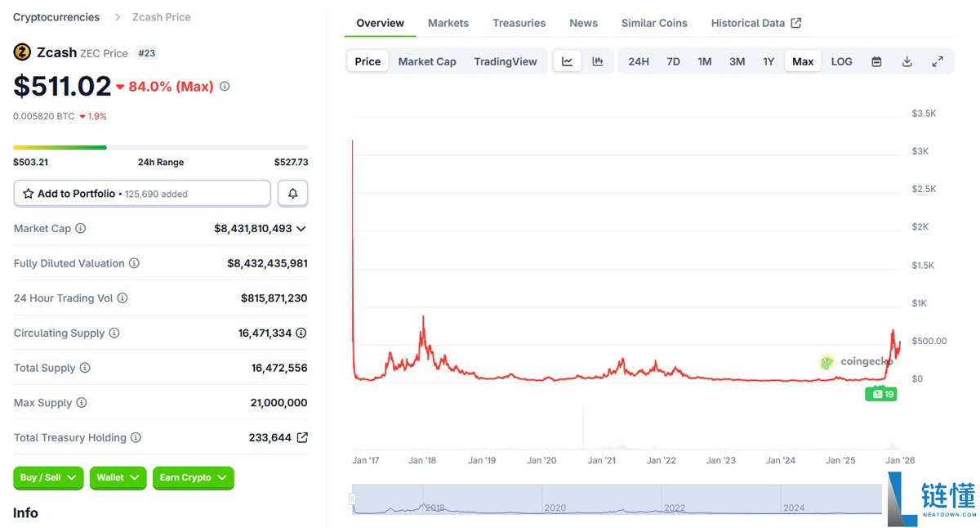
Task: Click the $511.02 price value
Action: pos(62,86)
